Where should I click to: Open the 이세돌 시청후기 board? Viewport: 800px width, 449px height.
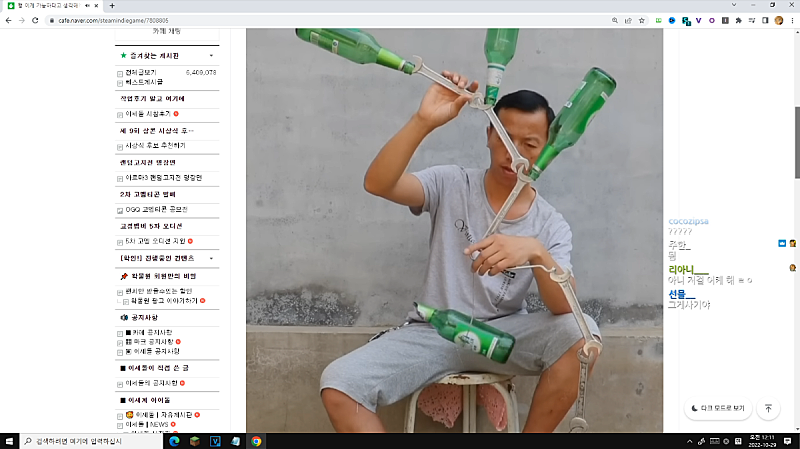pos(148,114)
